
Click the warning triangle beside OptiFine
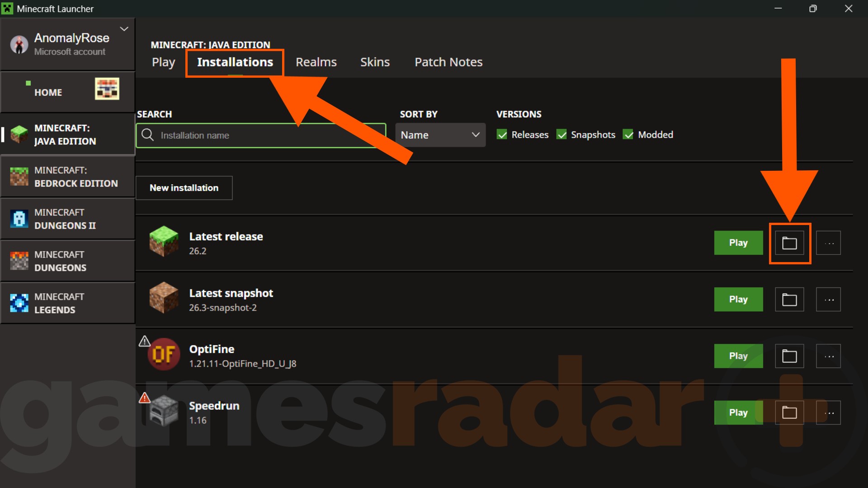point(144,341)
